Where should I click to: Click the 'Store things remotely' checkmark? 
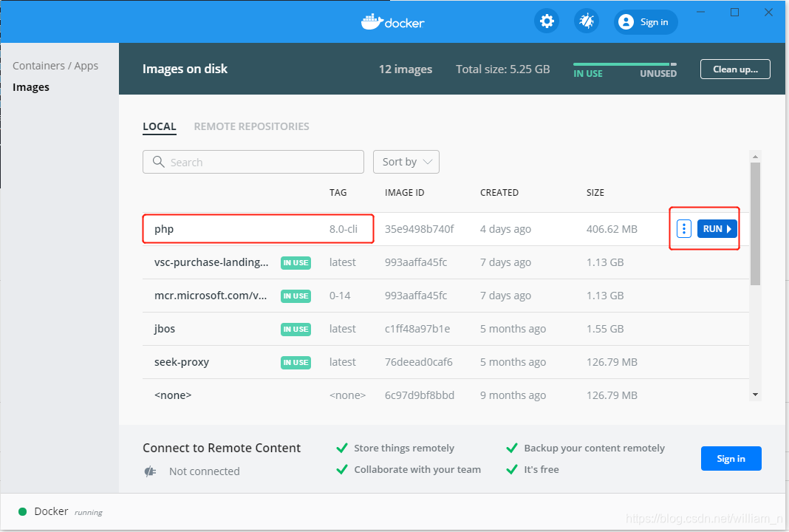pos(341,448)
